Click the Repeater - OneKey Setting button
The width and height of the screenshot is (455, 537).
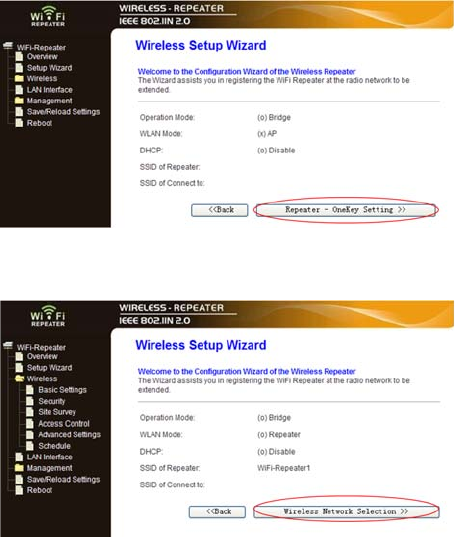point(345,210)
